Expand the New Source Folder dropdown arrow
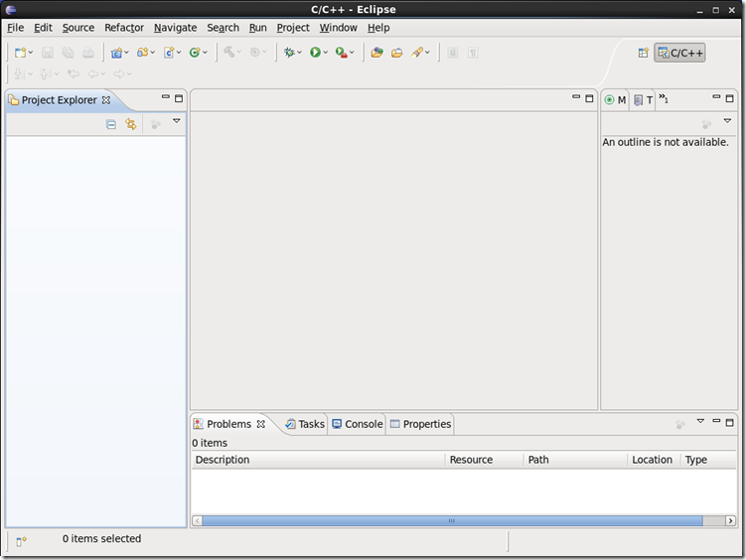This screenshot has height=560, width=746. [x=152, y=53]
